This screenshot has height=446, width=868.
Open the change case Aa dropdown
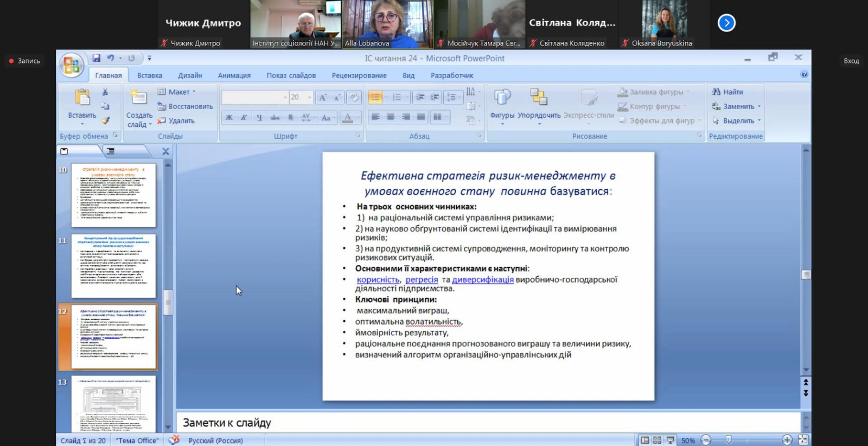pos(327,117)
